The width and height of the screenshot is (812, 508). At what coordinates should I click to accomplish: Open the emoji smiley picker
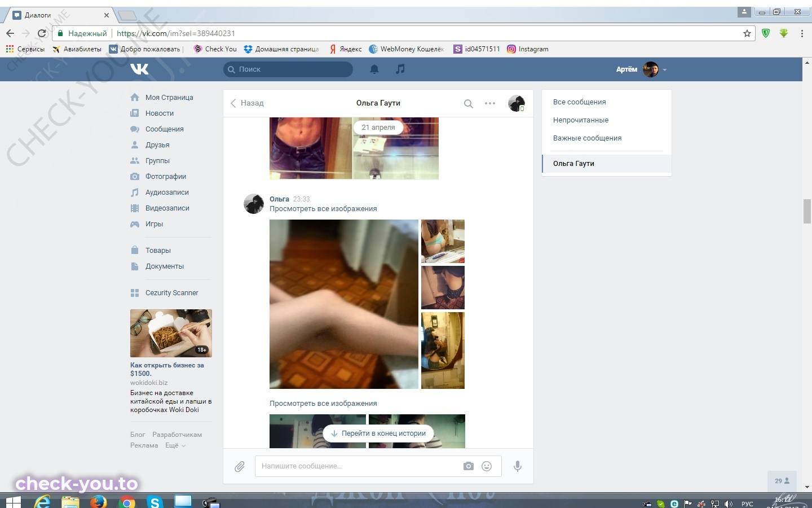click(487, 466)
